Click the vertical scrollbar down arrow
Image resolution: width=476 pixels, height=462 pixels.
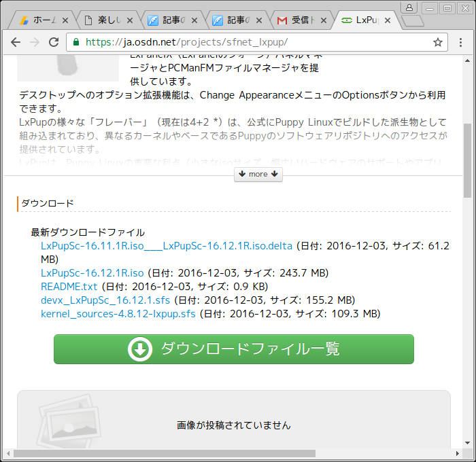(468, 443)
